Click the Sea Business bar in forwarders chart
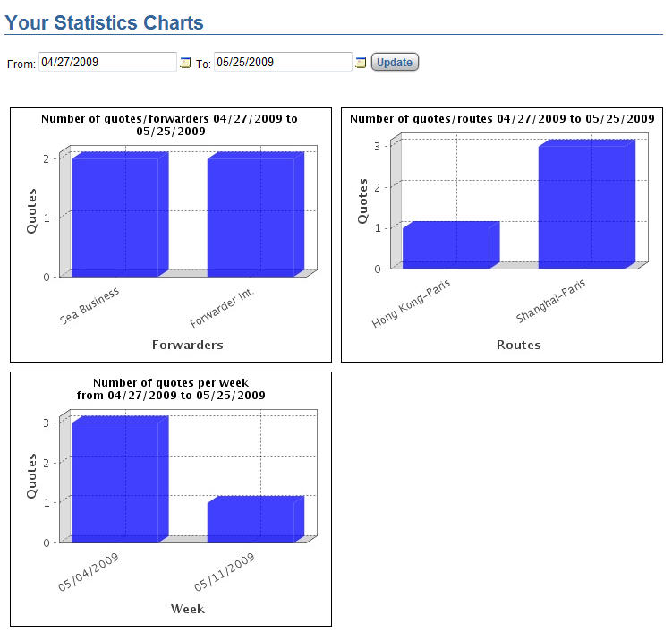The image size is (672, 632). tap(116, 217)
